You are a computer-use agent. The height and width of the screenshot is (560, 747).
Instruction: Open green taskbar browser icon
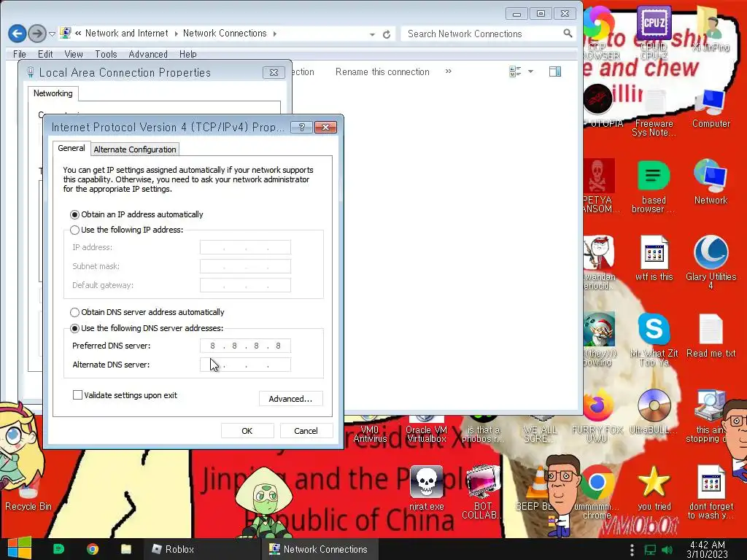point(58,549)
